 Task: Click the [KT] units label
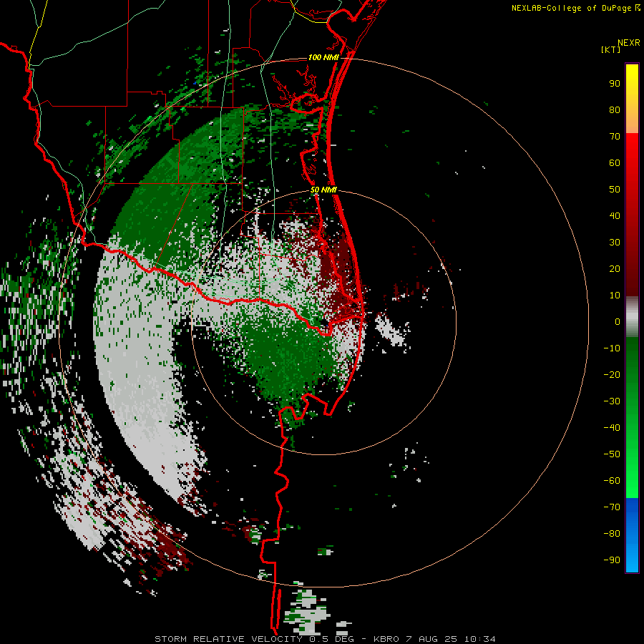point(611,49)
